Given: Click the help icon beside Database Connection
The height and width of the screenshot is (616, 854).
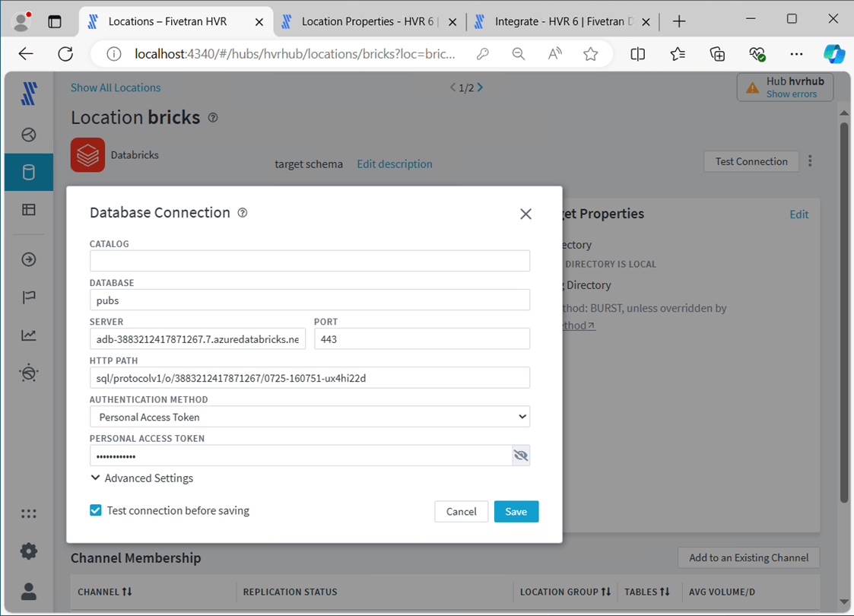Looking at the screenshot, I should click(243, 213).
